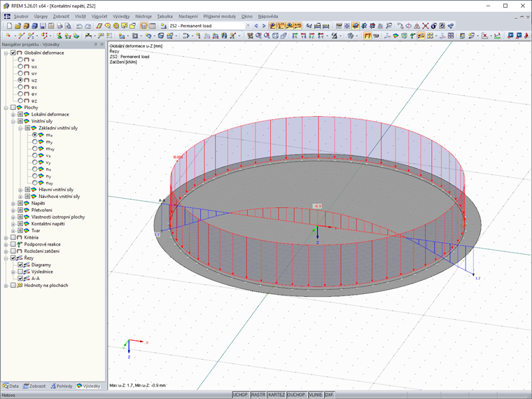Toggle the KARTEZ status bar button
The width and height of the screenshot is (532, 399).
point(276,394)
